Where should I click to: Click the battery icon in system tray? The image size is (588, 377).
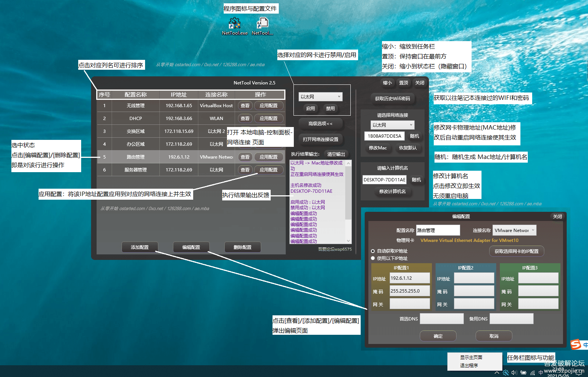(x=523, y=372)
